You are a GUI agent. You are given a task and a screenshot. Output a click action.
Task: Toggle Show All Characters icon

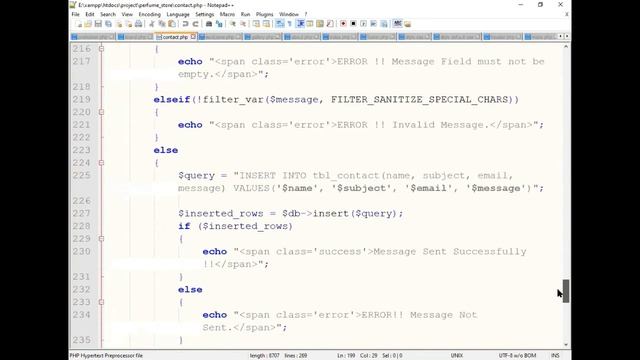290,24
